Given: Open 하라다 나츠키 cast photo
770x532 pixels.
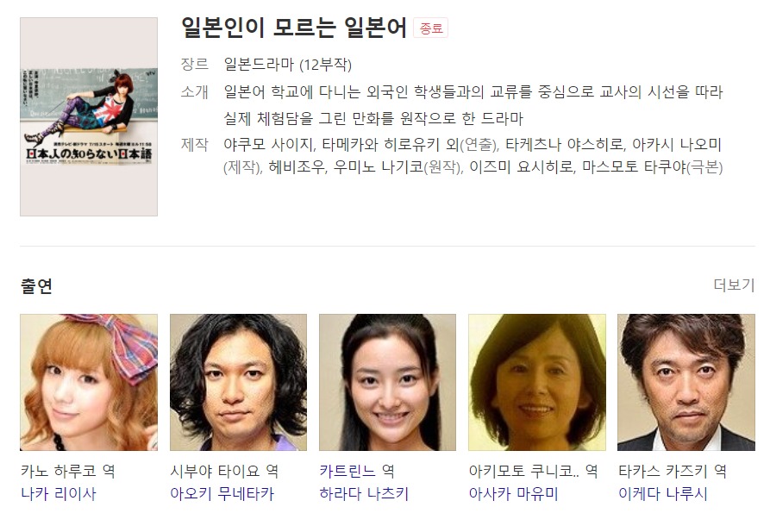Looking at the screenshot, I should point(387,382).
